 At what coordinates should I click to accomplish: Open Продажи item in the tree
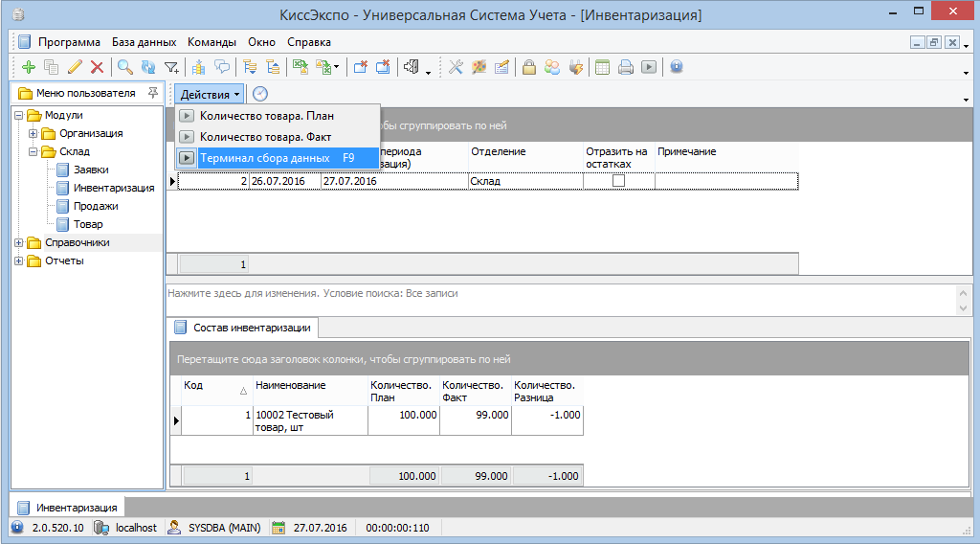pyautogui.click(x=96, y=207)
